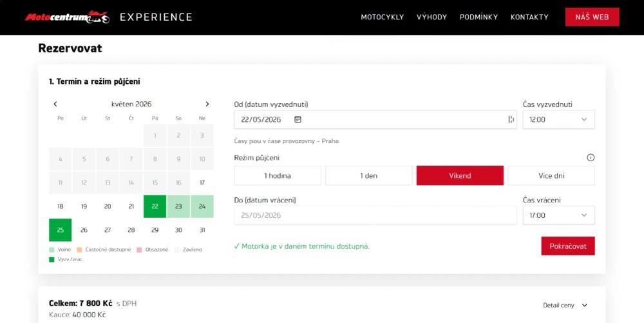Open KONTAKTY menu item
The height and width of the screenshot is (323, 644).
[529, 17]
